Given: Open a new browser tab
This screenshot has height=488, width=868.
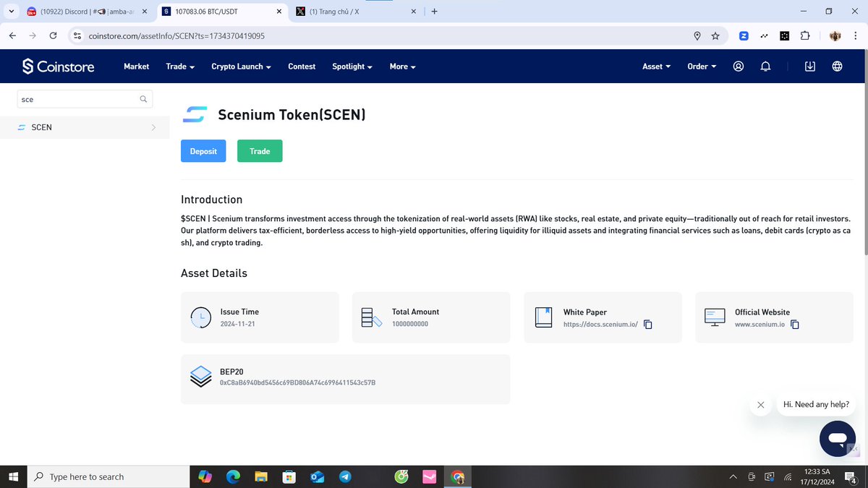Looking at the screenshot, I should [x=434, y=12].
